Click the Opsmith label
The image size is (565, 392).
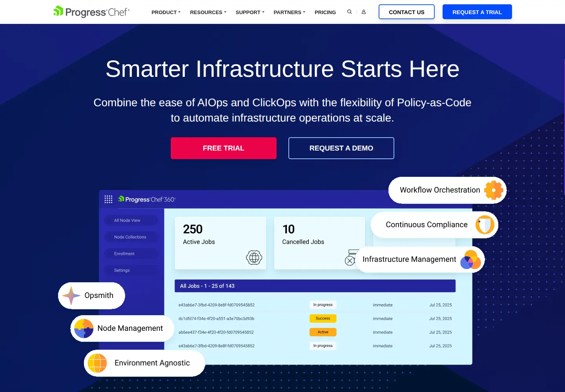(x=99, y=296)
